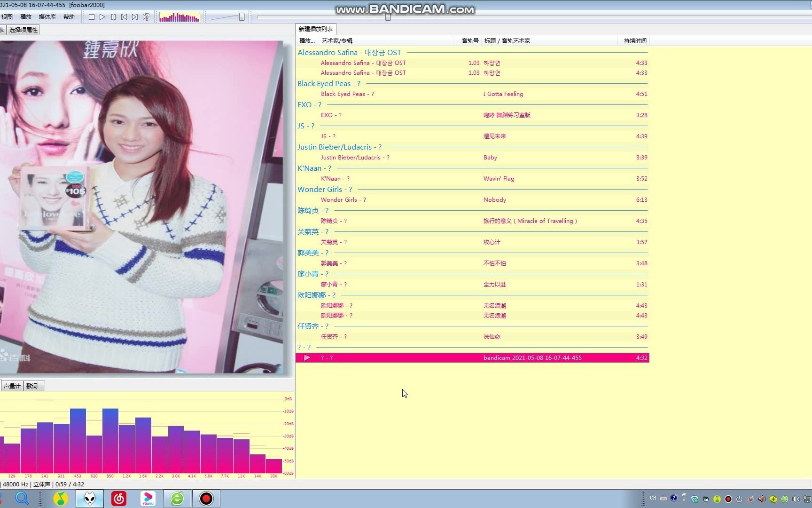The image size is (812, 508).
Task: Click the album art image
Action: tap(141, 207)
